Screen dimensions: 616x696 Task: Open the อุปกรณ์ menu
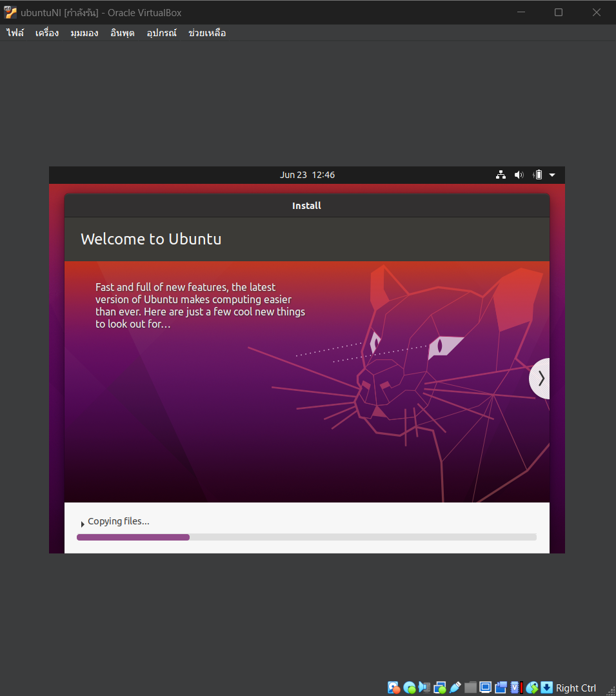(x=161, y=33)
